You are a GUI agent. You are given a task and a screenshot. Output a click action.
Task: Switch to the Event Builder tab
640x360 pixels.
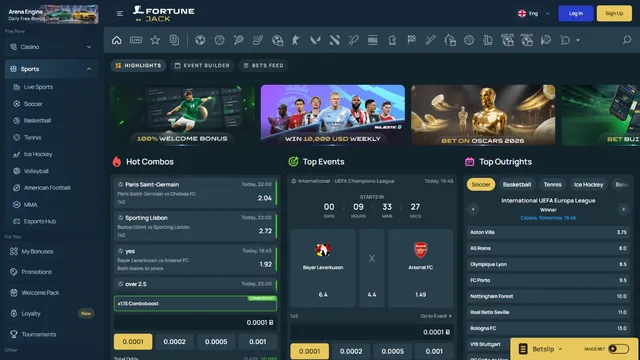[202, 65]
